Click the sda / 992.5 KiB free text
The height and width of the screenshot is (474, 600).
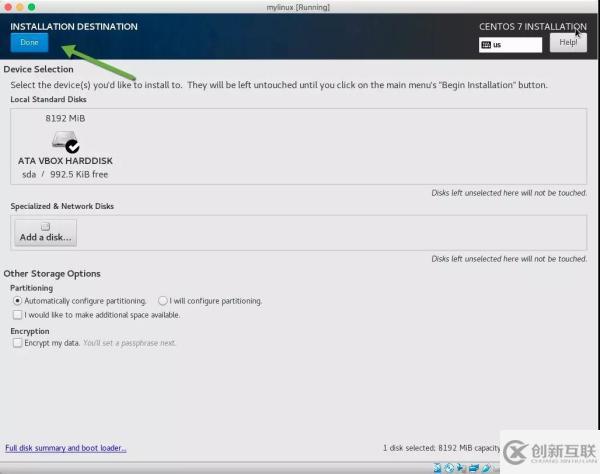pyautogui.click(x=65, y=174)
